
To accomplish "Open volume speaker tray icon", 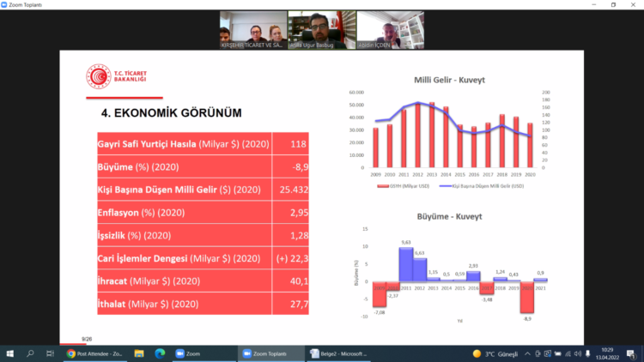I will [578, 353].
